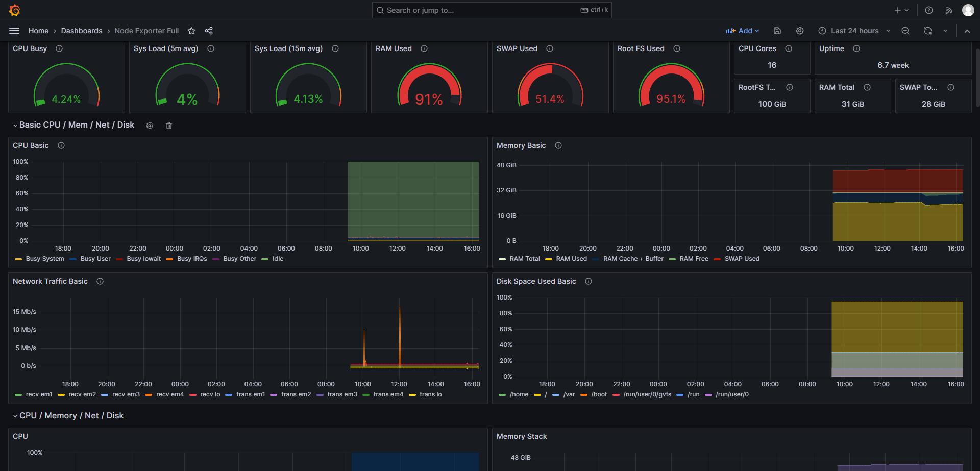Go to Home in breadcrumb
This screenshot has height=471, width=980.
38,31
